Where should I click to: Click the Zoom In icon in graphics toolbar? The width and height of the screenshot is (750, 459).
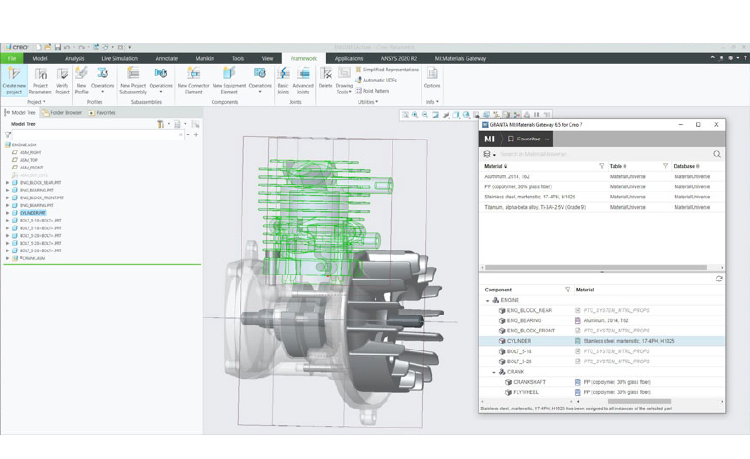pyautogui.click(x=415, y=115)
